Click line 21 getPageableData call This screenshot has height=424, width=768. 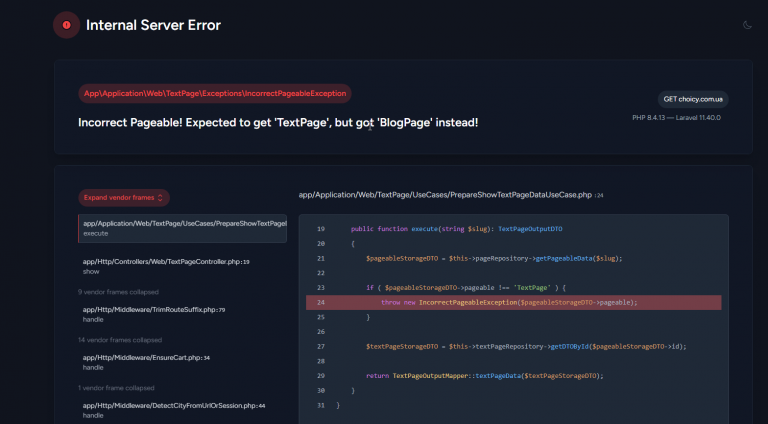pos(494,259)
